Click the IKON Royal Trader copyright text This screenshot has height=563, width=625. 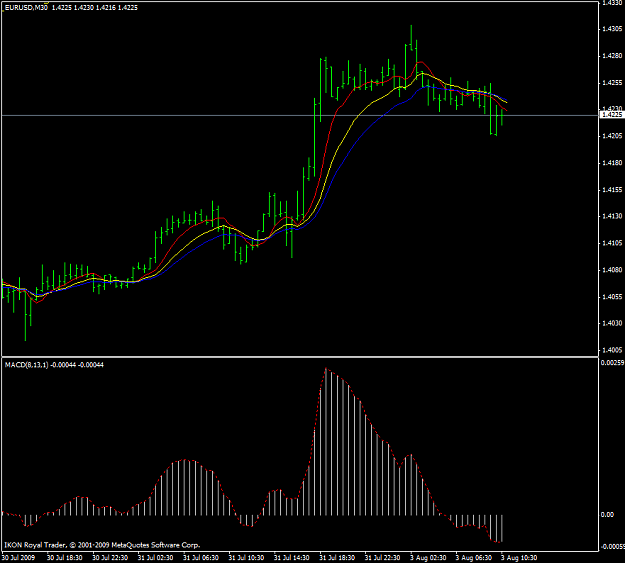click(x=102, y=545)
